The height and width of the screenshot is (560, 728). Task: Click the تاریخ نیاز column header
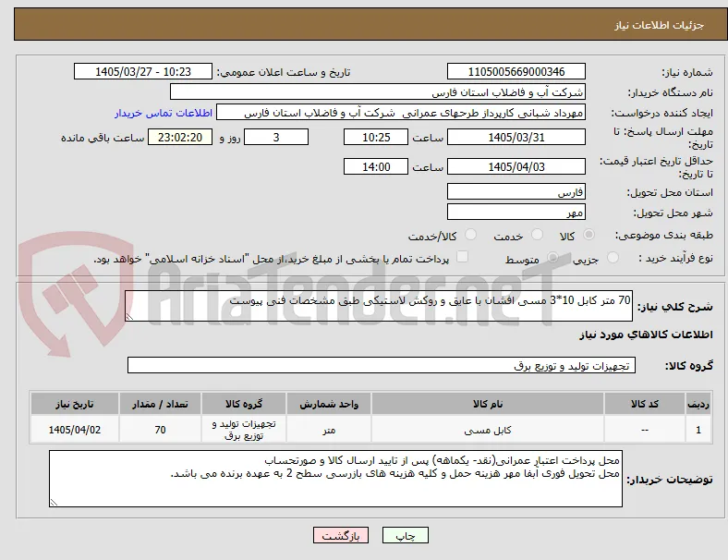click(x=75, y=404)
